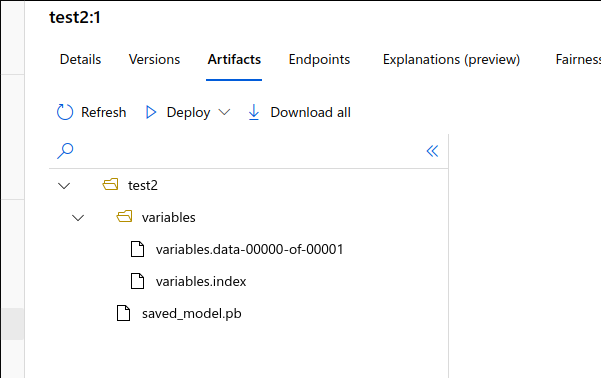601x378 pixels.
Task: Click the test2 folder icon
Action: 110,185
